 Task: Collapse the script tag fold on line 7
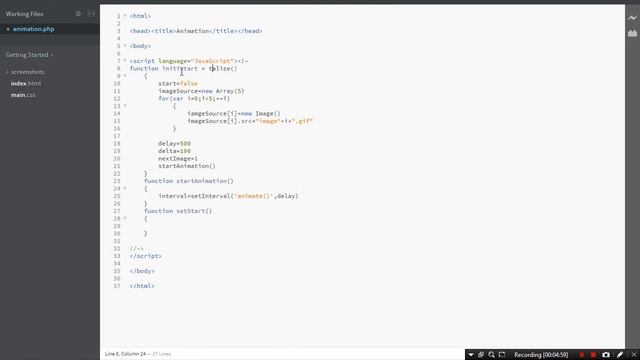pyautogui.click(x=125, y=61)
